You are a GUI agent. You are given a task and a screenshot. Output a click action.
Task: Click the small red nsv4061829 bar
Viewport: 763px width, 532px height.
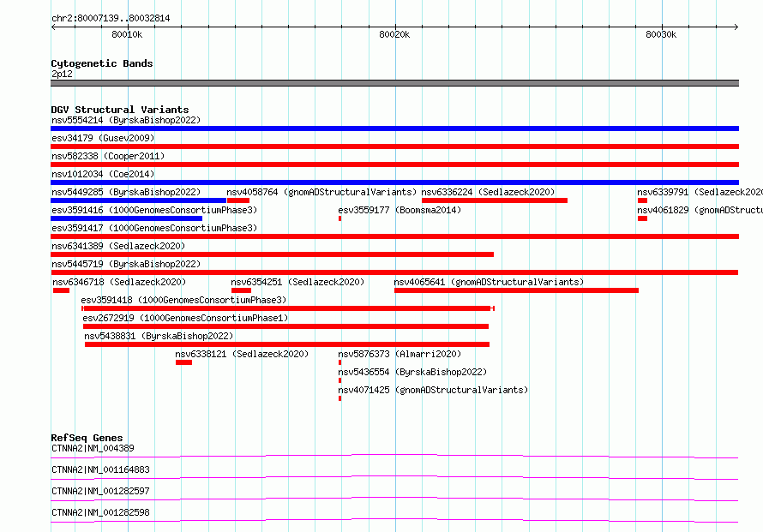pyautogui.click(x=642, y=218)
